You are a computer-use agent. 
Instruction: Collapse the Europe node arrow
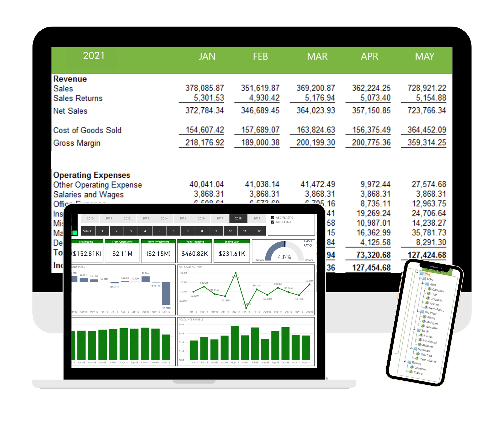coord(405,361)
